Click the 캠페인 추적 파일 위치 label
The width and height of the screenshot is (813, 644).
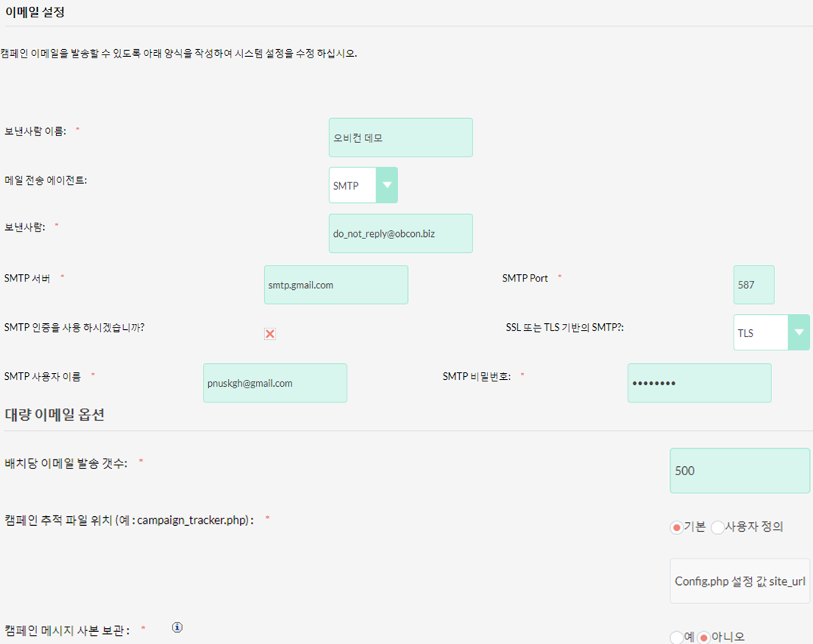129,520
